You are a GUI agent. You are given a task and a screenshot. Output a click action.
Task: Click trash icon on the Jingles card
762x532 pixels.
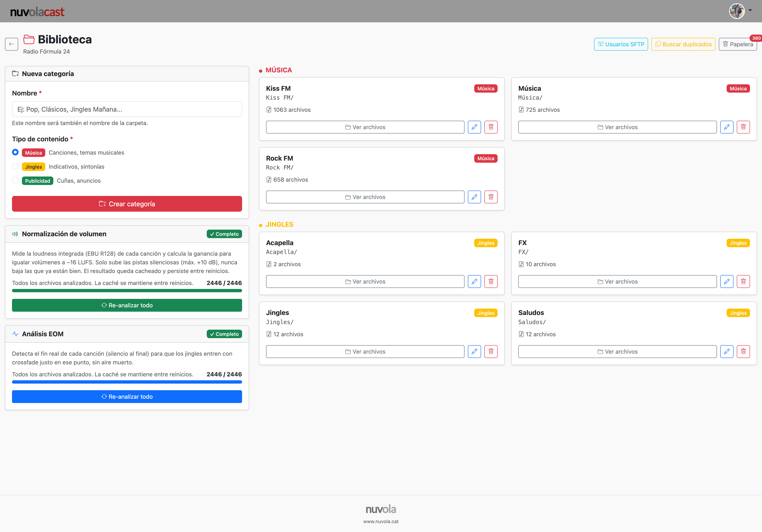(x=491, y=351)
